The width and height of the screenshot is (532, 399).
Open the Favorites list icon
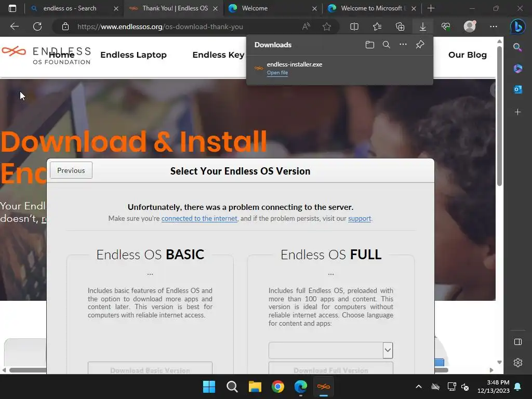point(377,26)
